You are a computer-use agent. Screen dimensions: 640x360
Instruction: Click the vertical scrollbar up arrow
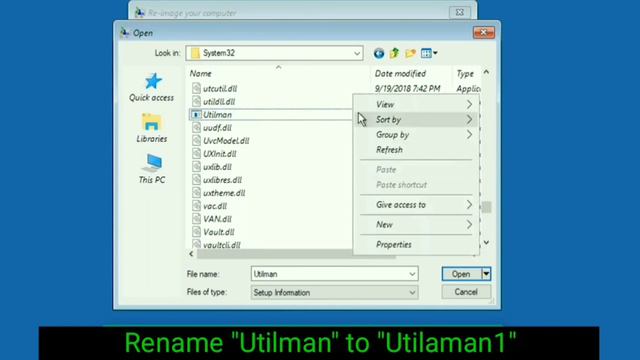(x=487, y=72)
